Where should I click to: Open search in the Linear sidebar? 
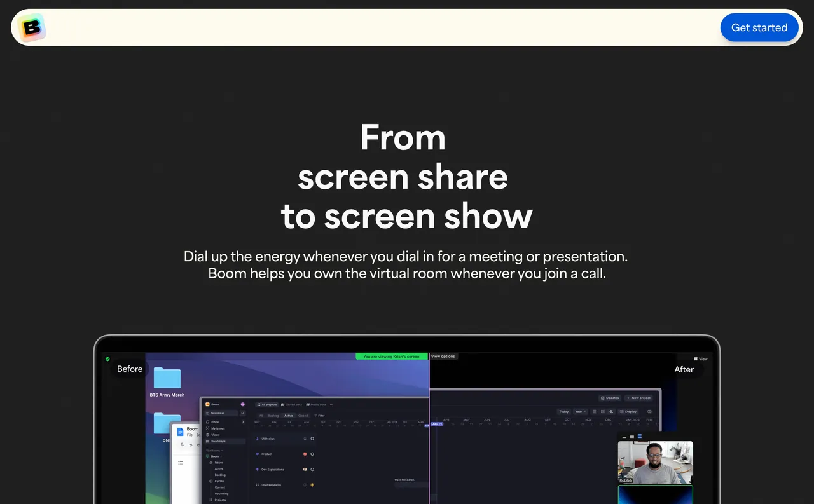point(243,413)
